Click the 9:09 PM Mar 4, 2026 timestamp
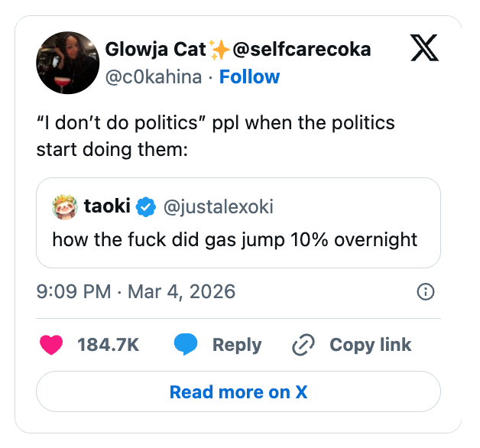The image size is (480, 448). point(135,291)
